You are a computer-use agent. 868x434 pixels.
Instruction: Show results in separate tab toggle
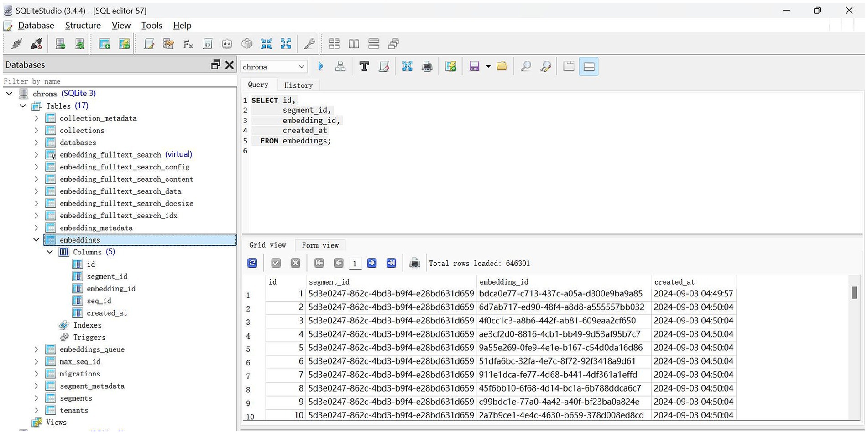[569, 67]
